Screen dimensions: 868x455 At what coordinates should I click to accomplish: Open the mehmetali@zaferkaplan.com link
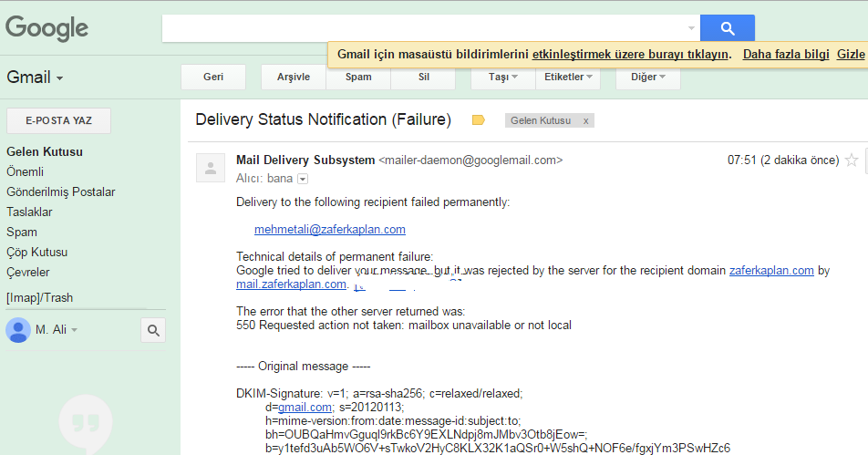330,229
